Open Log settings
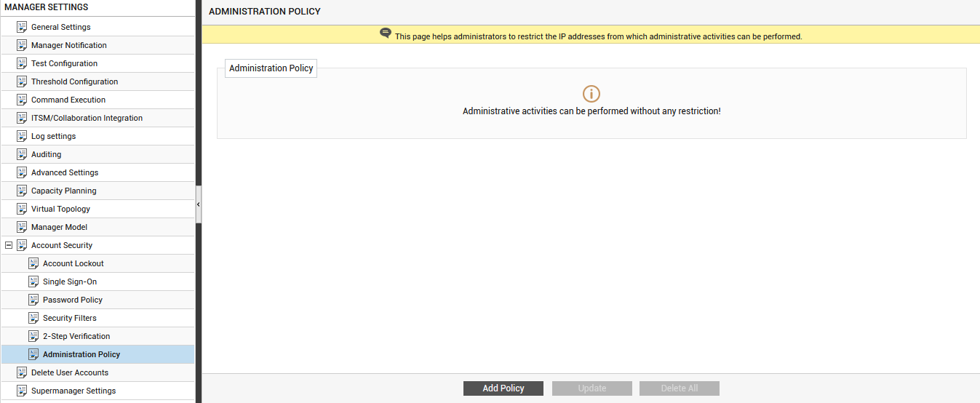Screen dimensions: 980x403 pos(53,136)
